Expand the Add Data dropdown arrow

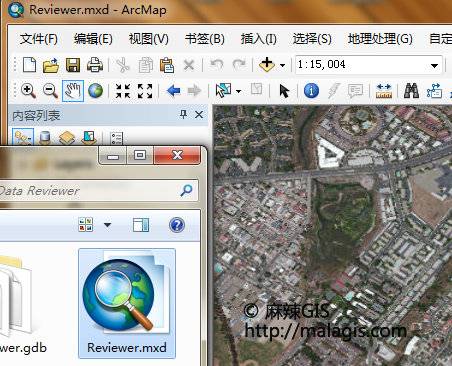[282, 65]
